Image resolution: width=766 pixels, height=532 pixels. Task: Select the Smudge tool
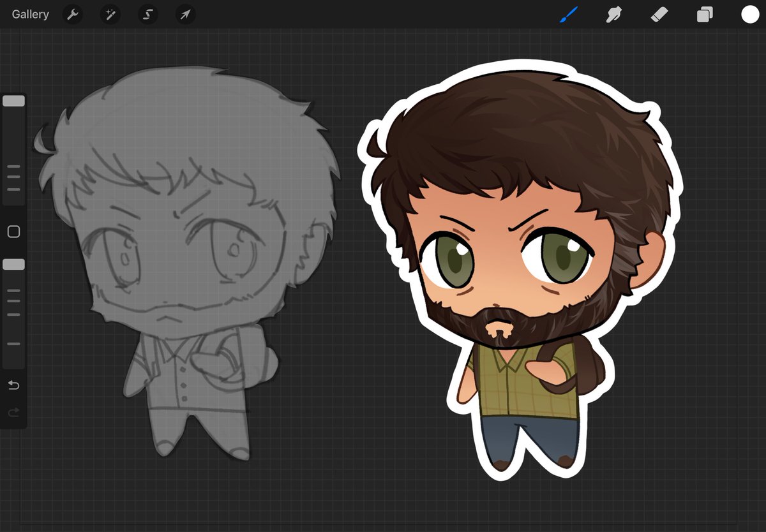(614, 14)
